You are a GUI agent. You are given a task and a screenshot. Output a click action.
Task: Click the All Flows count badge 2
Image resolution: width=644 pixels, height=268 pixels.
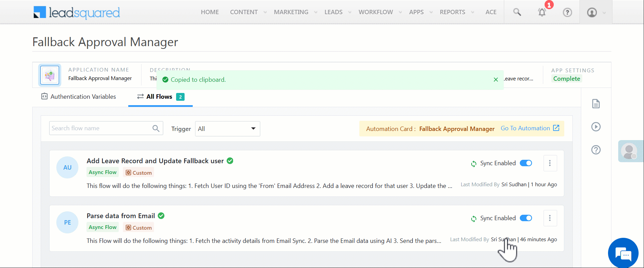[x=181, y=97]
